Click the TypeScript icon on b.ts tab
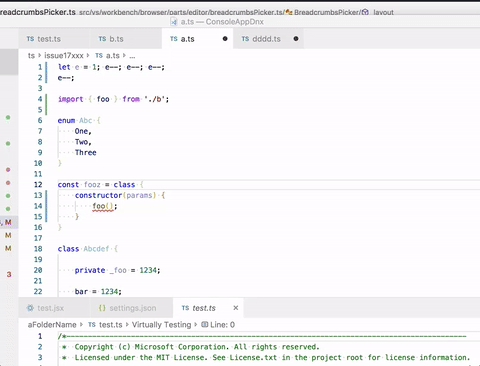Screen dimensions: 480x366 [102, 39]
